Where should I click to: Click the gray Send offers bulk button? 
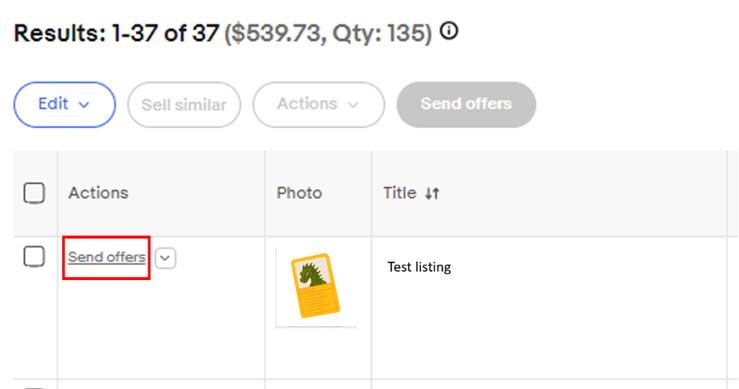(466, 105)
